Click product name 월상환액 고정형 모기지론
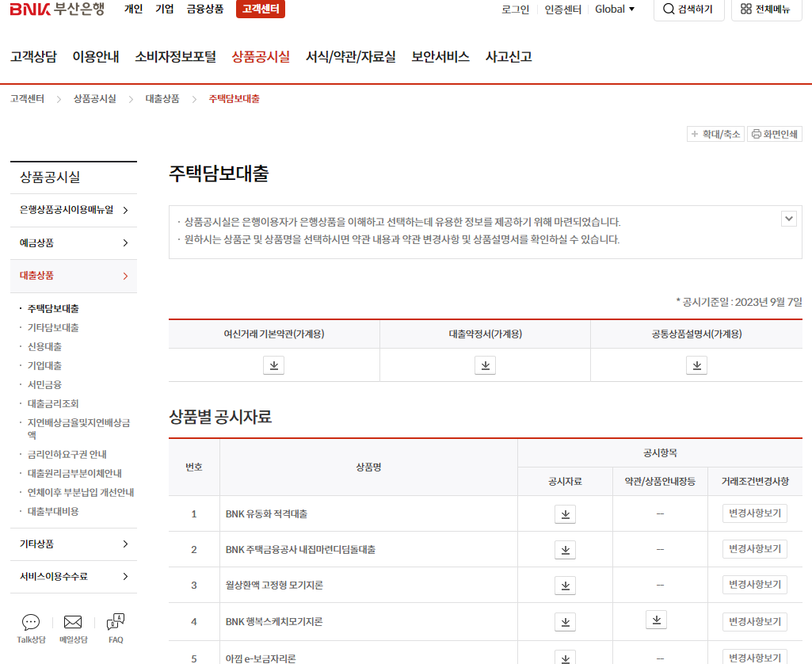Viewport: 812px width, 664px height. pos(274,585)
